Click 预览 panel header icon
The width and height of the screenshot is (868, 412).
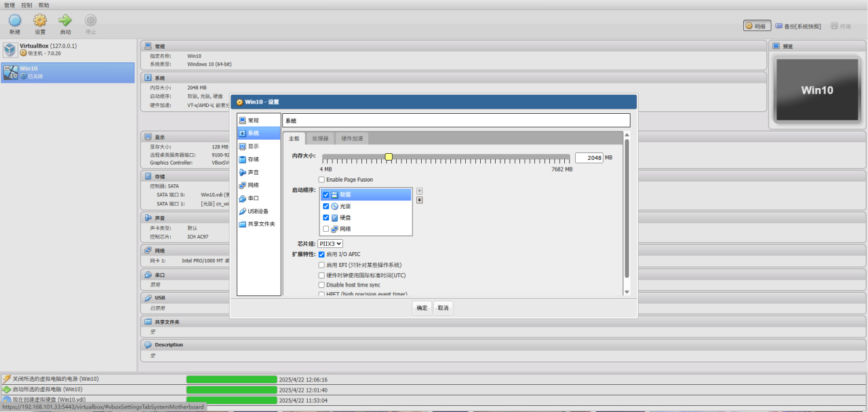click(x=777, y=46)
